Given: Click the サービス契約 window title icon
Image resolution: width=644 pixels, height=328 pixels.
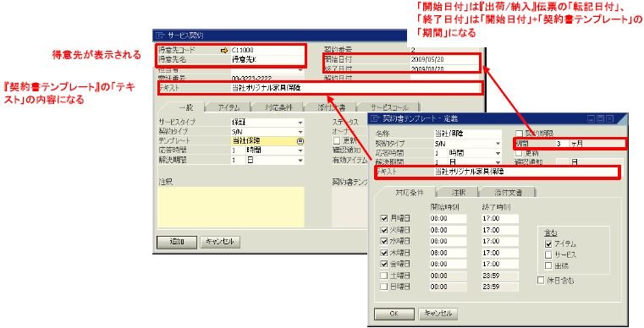Looking at the screenshot, I should click(x=160, y=36).
